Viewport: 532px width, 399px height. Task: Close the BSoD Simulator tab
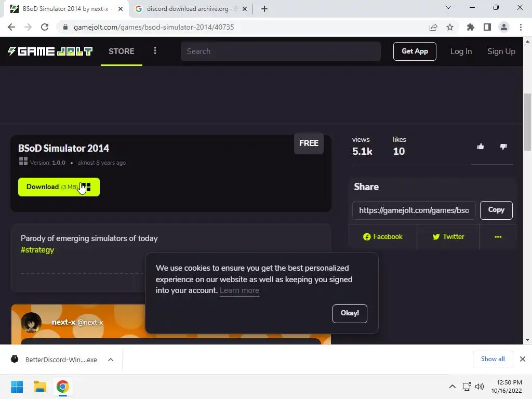121,9
